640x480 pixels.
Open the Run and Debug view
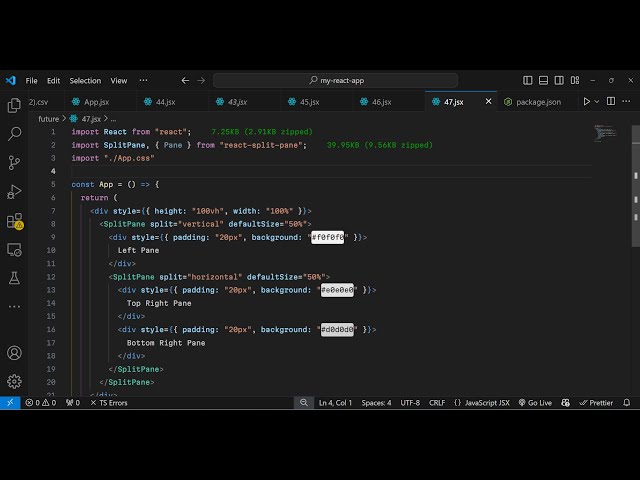click(14, 191)
